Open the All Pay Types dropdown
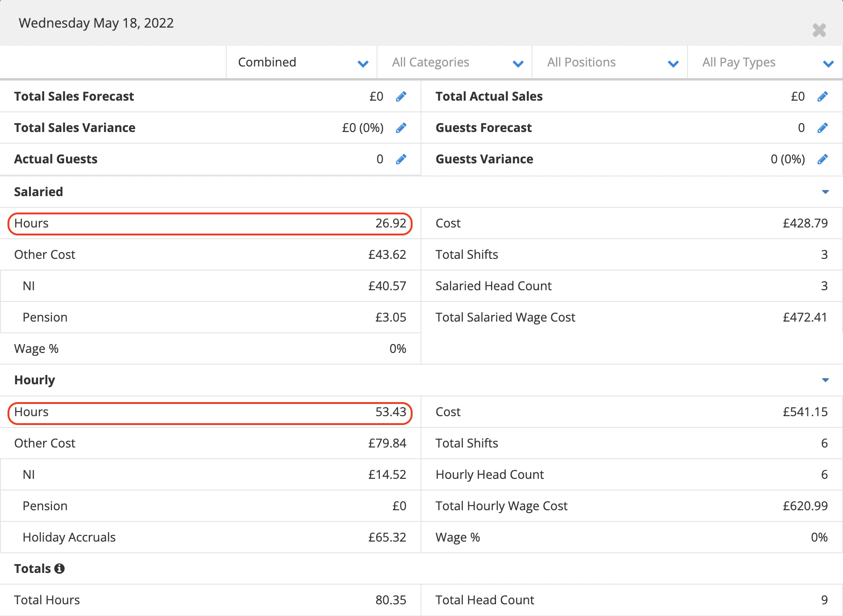843x616 pixels. click(x=765, y=62)
